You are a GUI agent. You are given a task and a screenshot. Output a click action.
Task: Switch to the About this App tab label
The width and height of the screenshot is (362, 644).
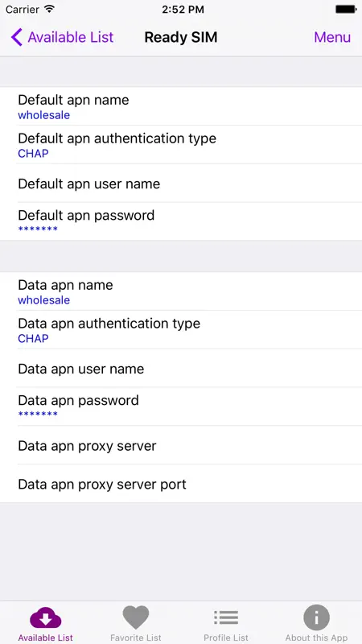click(x=316, y=638)
